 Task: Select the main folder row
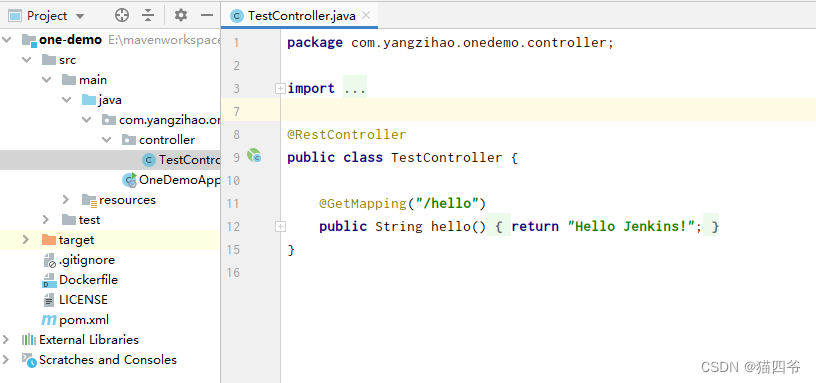click(x=110, y=80)
